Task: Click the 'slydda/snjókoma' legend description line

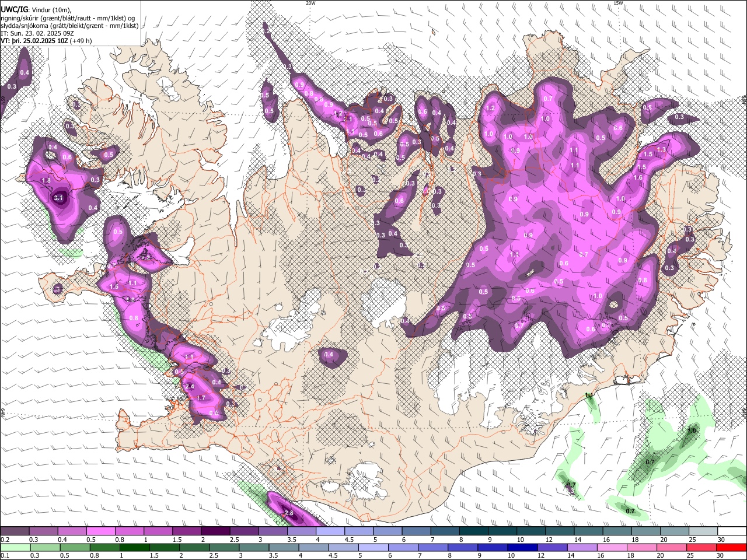Action: (69, 26)
